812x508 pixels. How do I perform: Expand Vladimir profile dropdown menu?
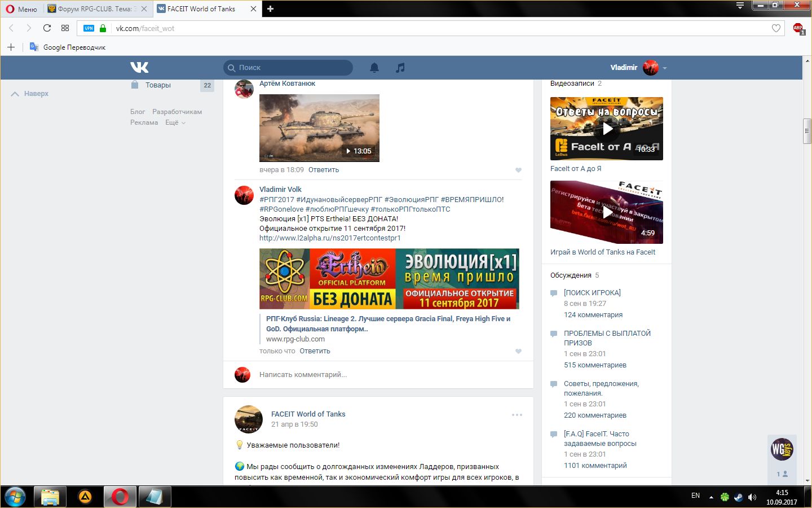[638, 68]
